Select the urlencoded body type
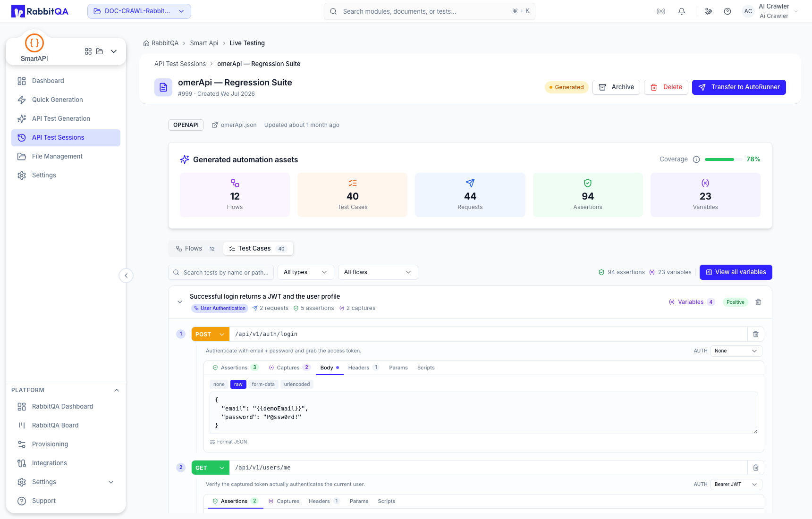 point(297,385)
